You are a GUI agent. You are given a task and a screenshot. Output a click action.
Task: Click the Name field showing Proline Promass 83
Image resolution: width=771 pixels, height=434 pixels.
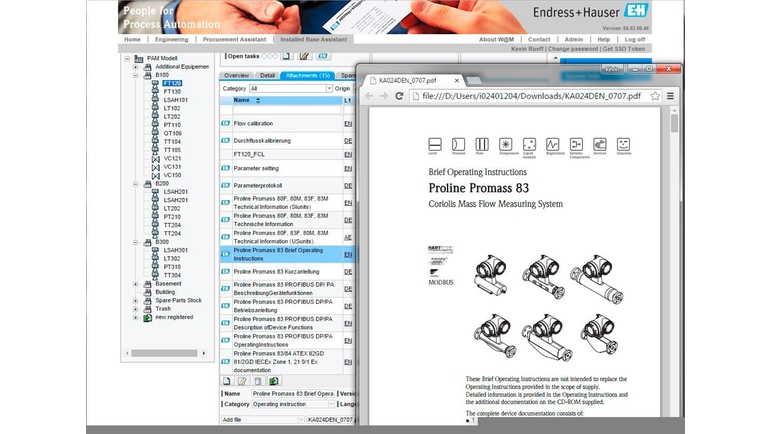pos(293,394)
